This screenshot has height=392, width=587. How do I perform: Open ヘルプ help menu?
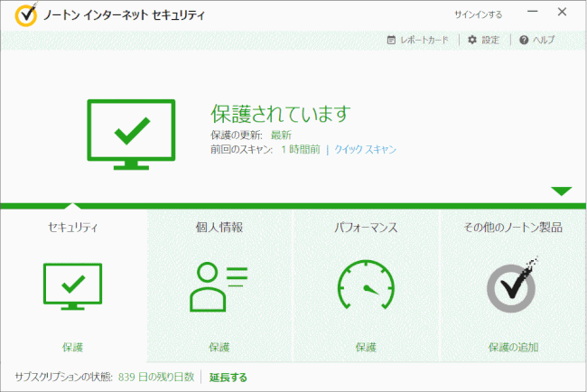pyautogui.click(x=544, y=40)
